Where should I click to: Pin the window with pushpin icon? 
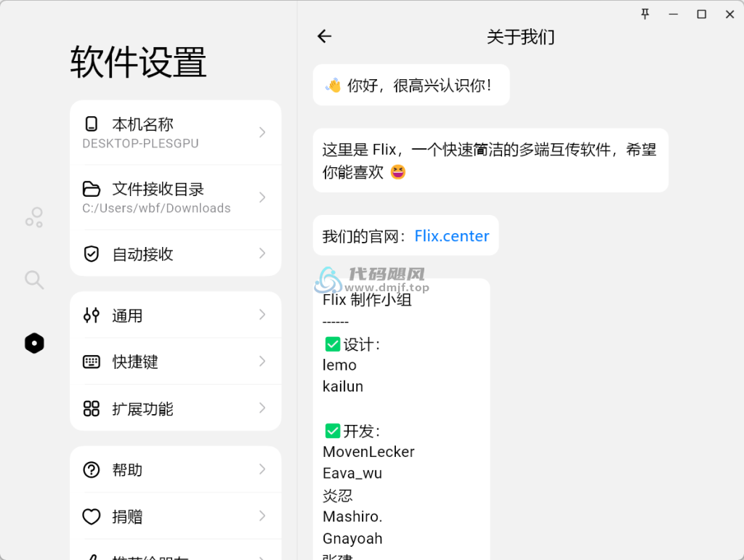pyautogui.click(x=645, y=15)
